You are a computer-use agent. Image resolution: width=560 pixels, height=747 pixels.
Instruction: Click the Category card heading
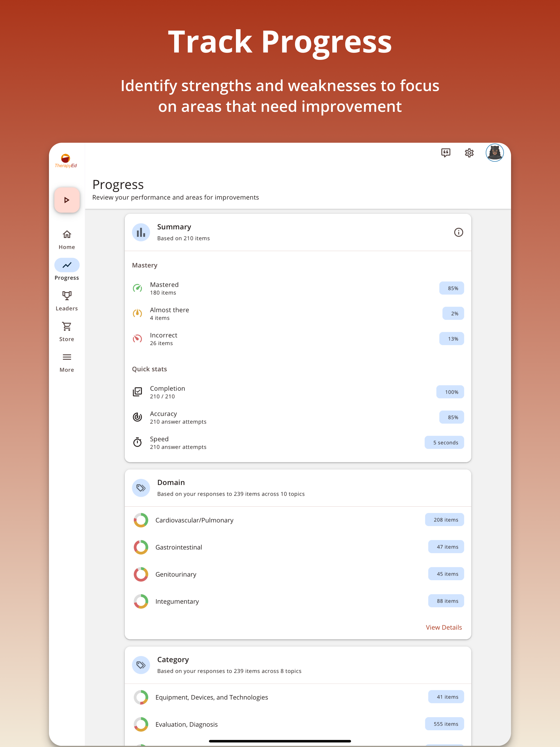(x=173, y=660)
